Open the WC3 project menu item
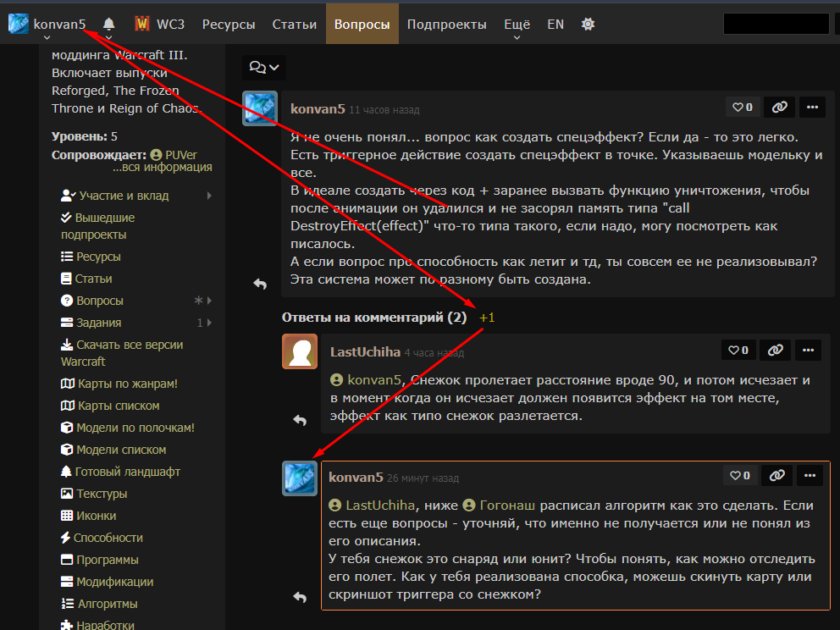The height and width of the screenshot is (630, 840). click(171, 24)
